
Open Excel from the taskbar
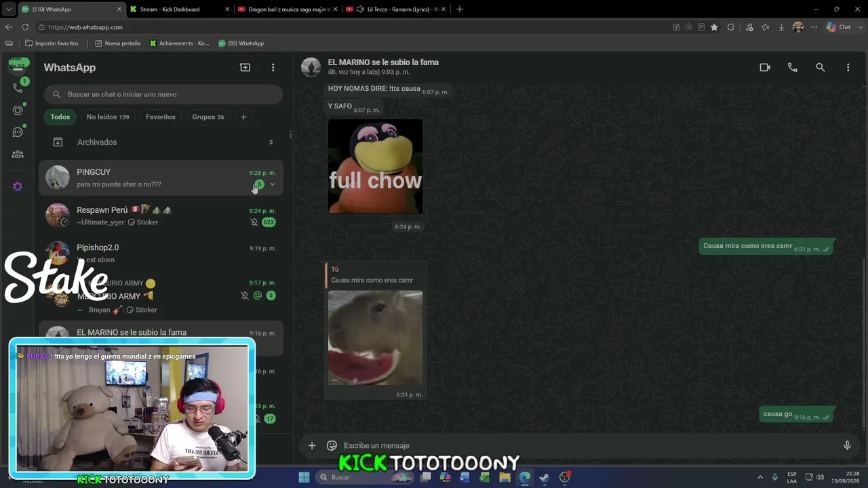484,477
